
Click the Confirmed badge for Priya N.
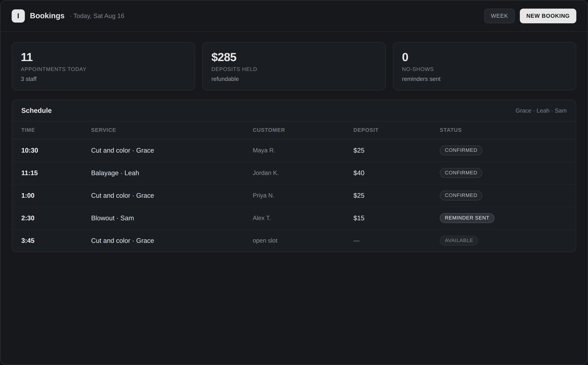[461, 195]
